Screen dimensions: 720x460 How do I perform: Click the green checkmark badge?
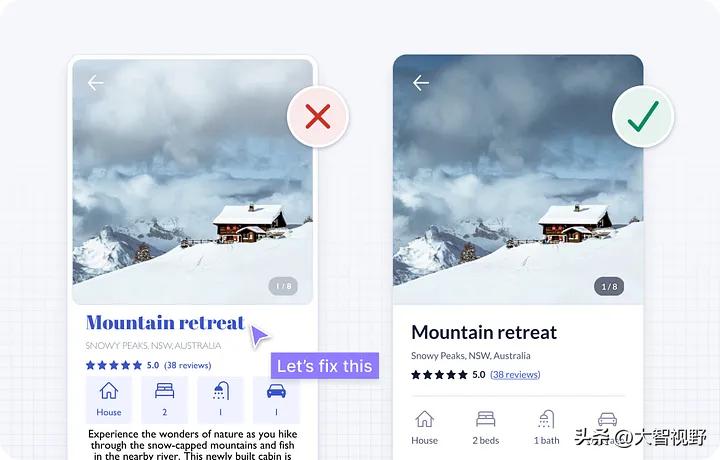[643, 117]
